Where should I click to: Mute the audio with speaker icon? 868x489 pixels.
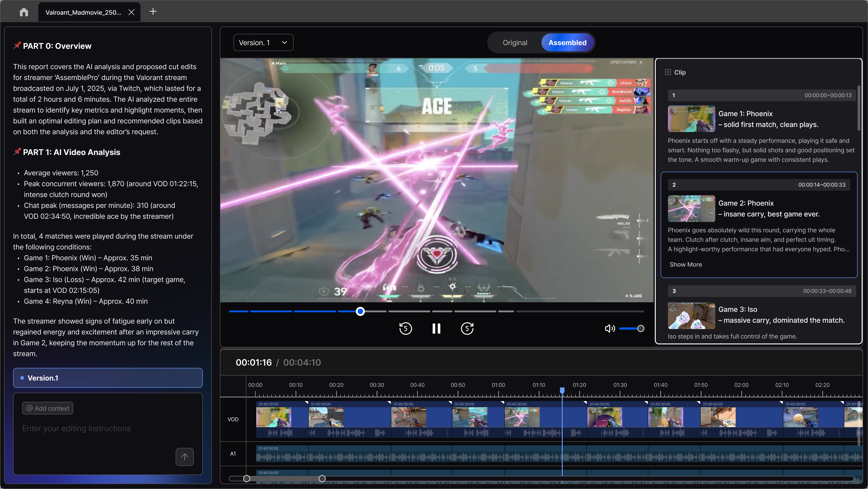(610, 329)
